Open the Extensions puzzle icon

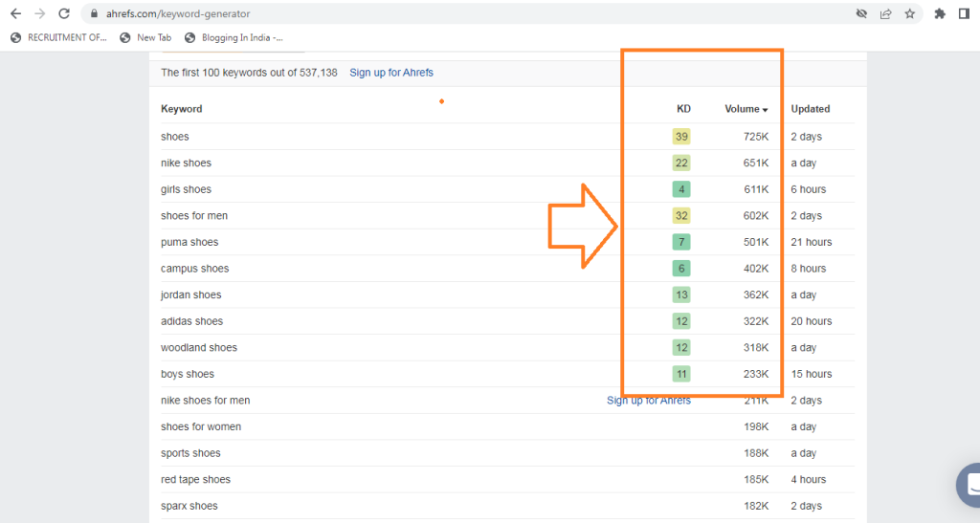(940, 13)
